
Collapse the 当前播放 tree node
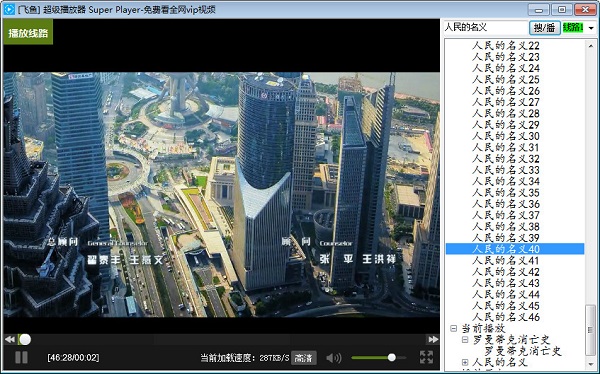pyautogui.click(x=453, y=328)
